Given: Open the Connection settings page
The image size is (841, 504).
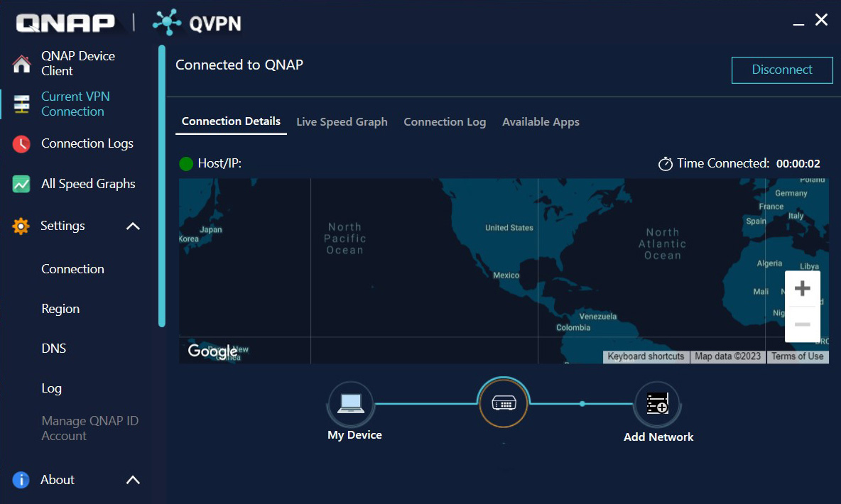Looking at the screenshot, I should point(73,269).
